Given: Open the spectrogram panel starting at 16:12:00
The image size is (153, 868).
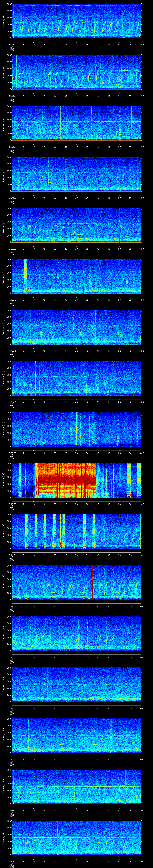Looking at the screenshot, I should [x=77, y=582].
